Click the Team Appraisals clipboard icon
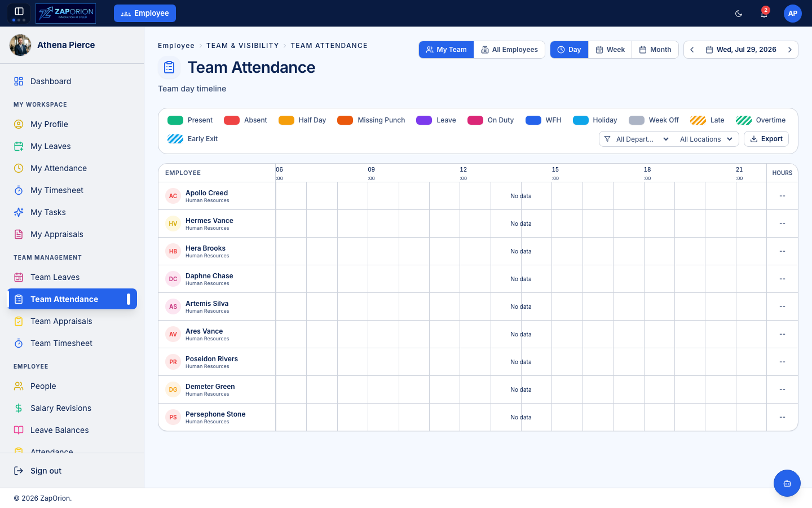This screenshot has height=508, width=812. tap(19, 321)
